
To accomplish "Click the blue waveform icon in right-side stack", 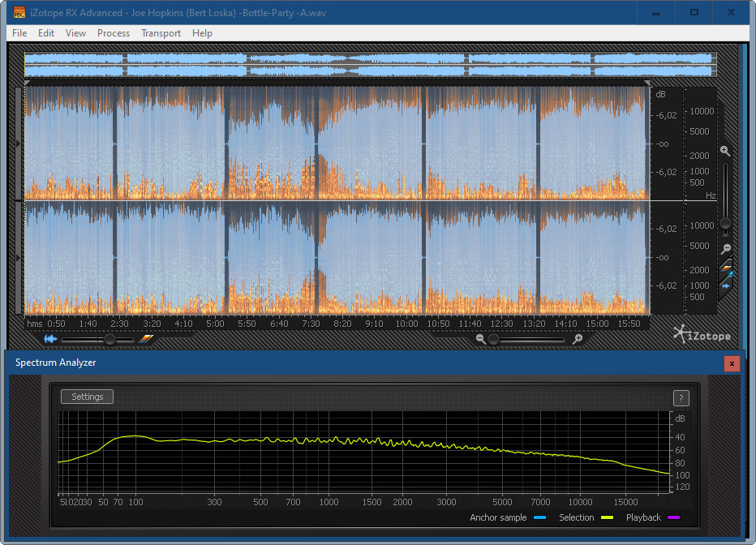I will click(x=726, y=285).
